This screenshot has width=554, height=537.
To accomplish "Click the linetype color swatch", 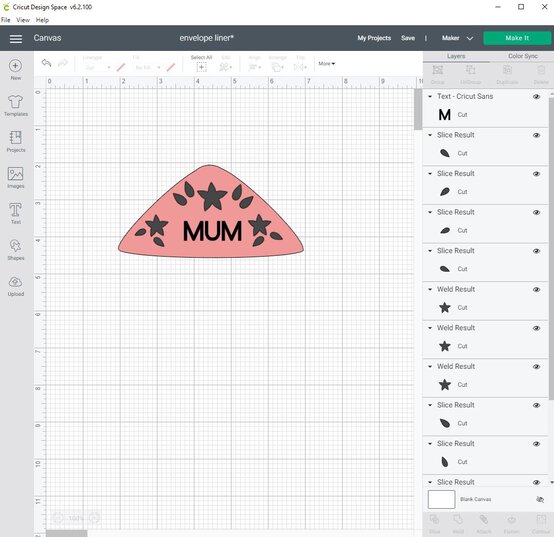I will pyautogui.click(x=121, y=67).
